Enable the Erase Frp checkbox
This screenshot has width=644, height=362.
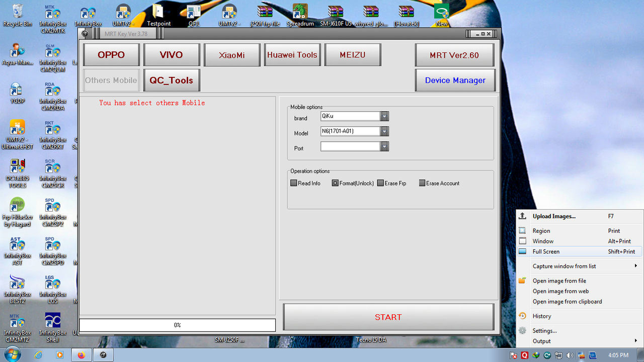pyautogui.click(x=380, y=183)
